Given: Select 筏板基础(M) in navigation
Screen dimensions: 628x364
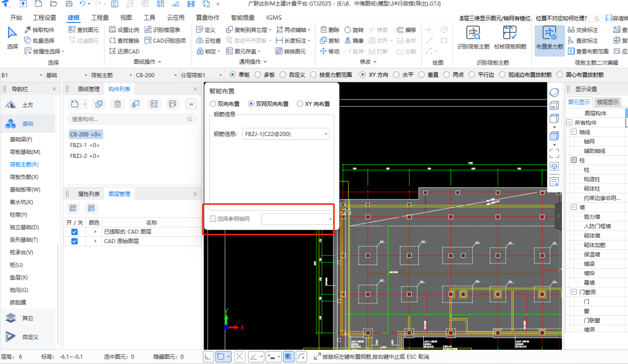Looking at the screenshot, I should (25, 152).
